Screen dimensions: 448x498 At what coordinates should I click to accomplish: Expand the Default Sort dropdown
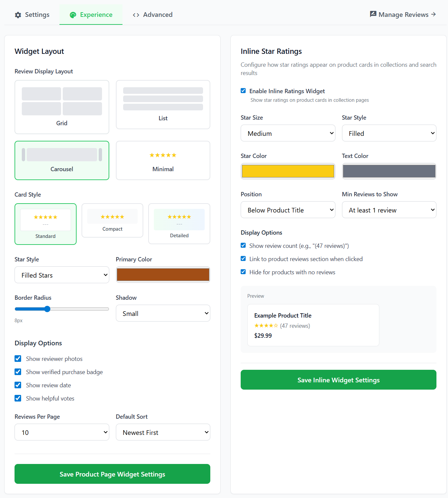pyautogui.click(x=163, y=432)
